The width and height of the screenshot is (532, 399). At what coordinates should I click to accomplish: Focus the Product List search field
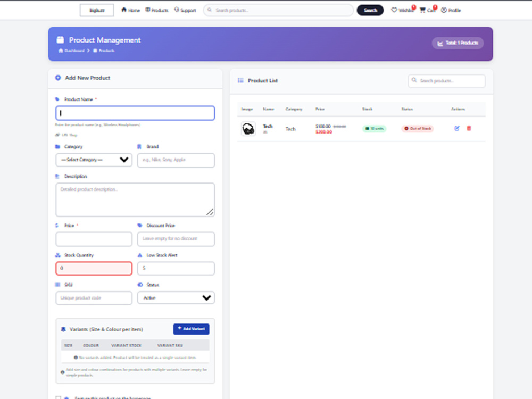446,81
